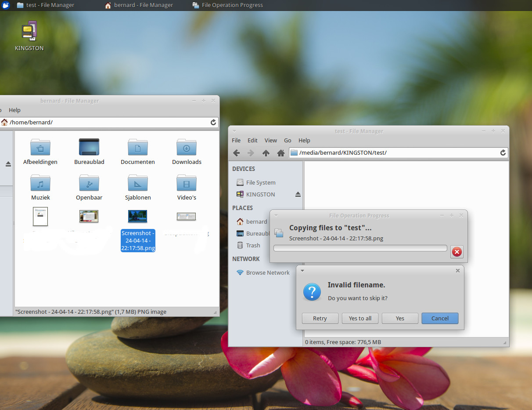
Task: Go up to parent folder arrow
Action: [266, 153]
